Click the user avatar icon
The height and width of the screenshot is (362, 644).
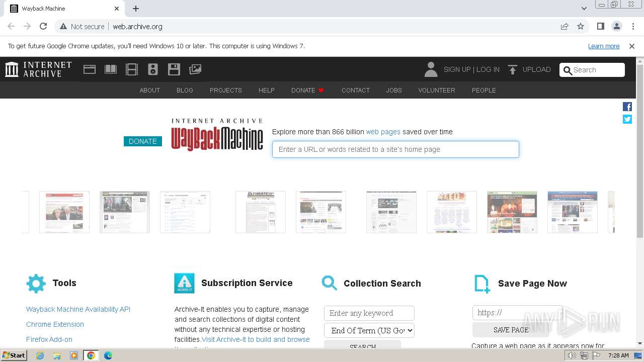(431, 69)
